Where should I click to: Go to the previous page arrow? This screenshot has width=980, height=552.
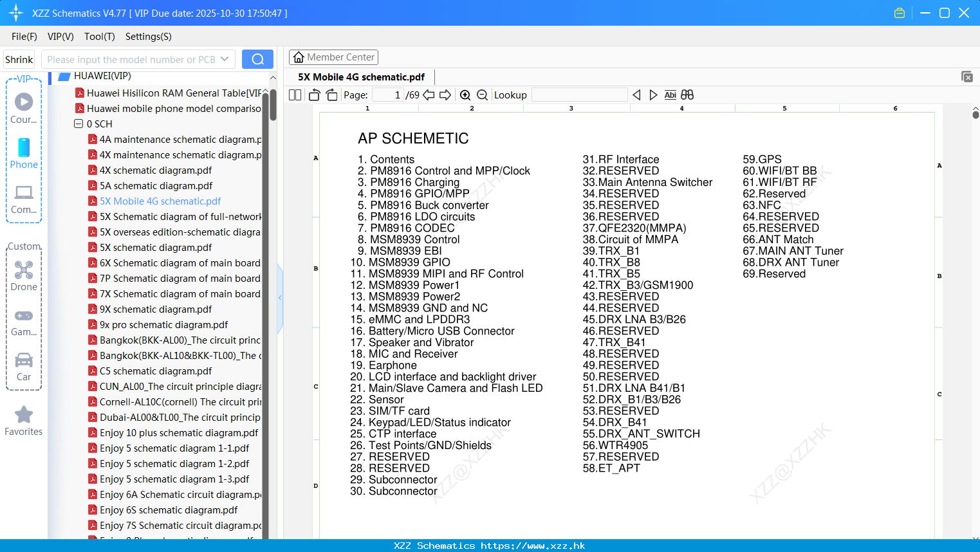tap(429, 95)
